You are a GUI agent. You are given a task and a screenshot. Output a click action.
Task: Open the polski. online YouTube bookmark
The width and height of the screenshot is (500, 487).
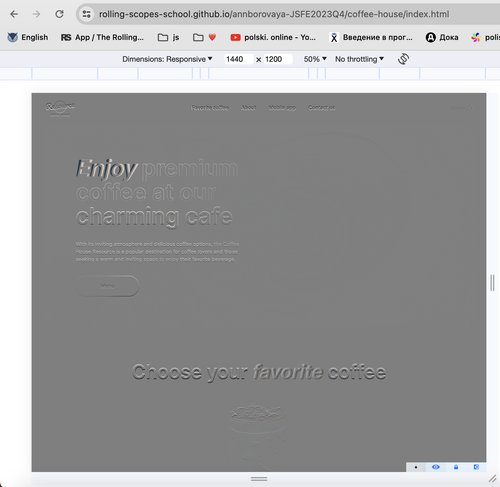[x=273, y=37]
